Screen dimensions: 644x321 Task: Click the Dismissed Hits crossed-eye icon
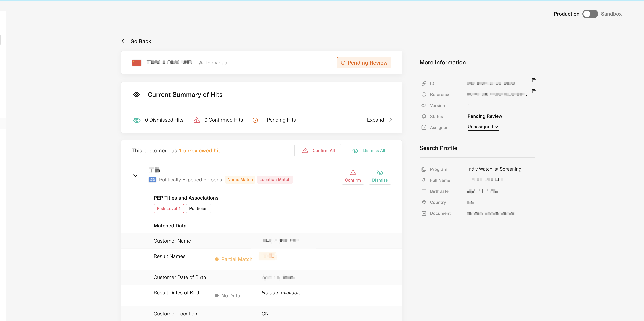[137, 120]
